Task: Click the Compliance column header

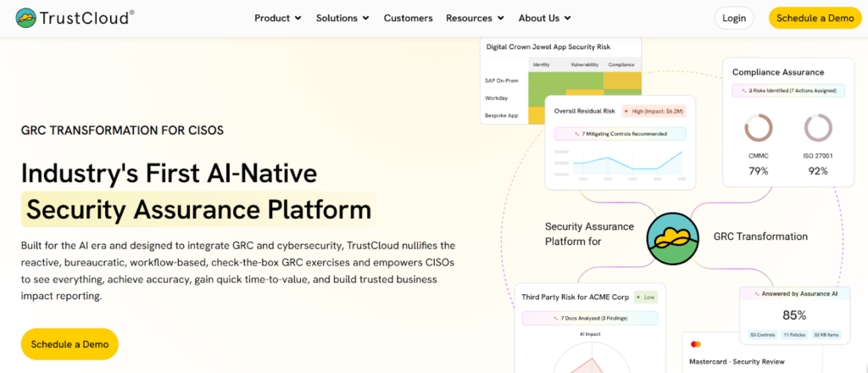Action: click(x=621, y=64)
